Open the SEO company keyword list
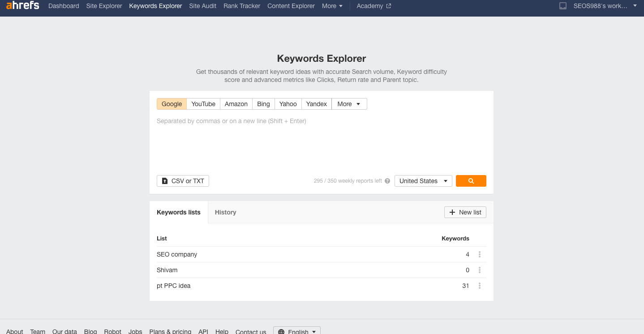The width and height of the screenshot is (644, 334). (177, 254)
